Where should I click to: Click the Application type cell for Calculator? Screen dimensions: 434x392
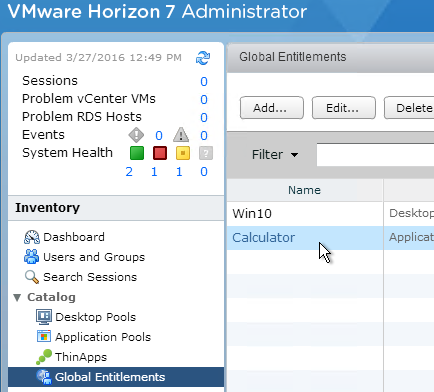coord(409,237)
